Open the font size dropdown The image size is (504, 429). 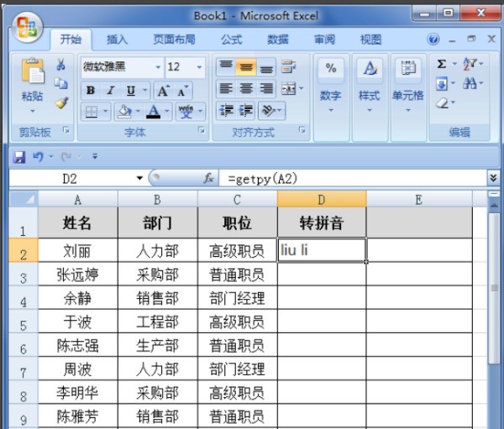click(199, 67)
